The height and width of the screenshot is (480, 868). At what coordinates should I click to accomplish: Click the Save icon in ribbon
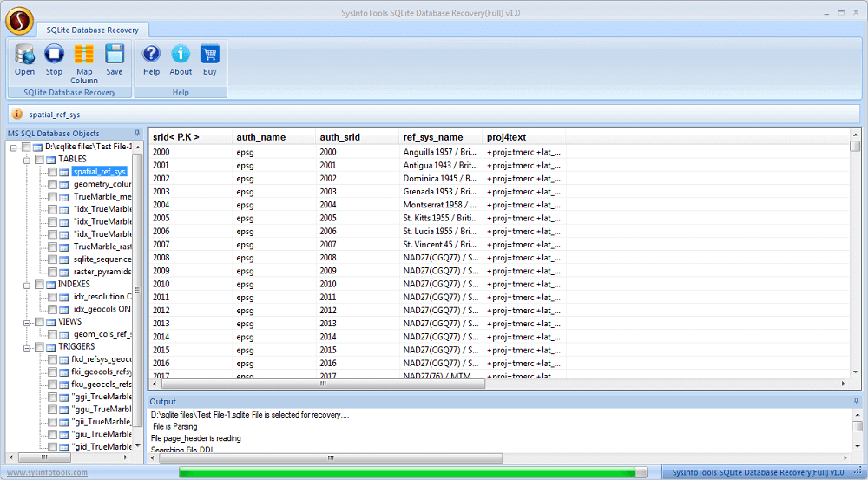(115, 59)
